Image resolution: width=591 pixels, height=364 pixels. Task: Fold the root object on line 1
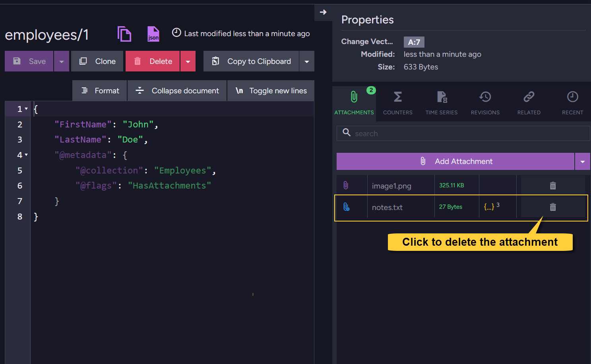pyautogui.click(x=26, y=109)
